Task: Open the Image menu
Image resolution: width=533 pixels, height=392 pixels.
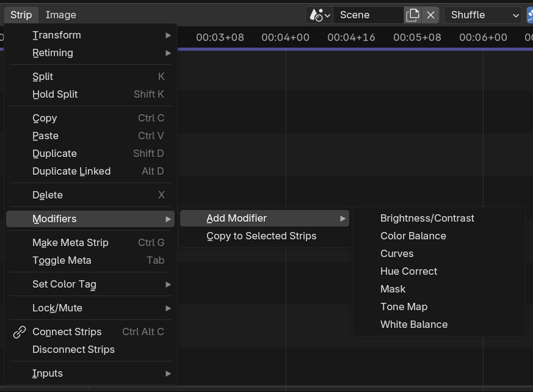Action: [x=61, y=15]
